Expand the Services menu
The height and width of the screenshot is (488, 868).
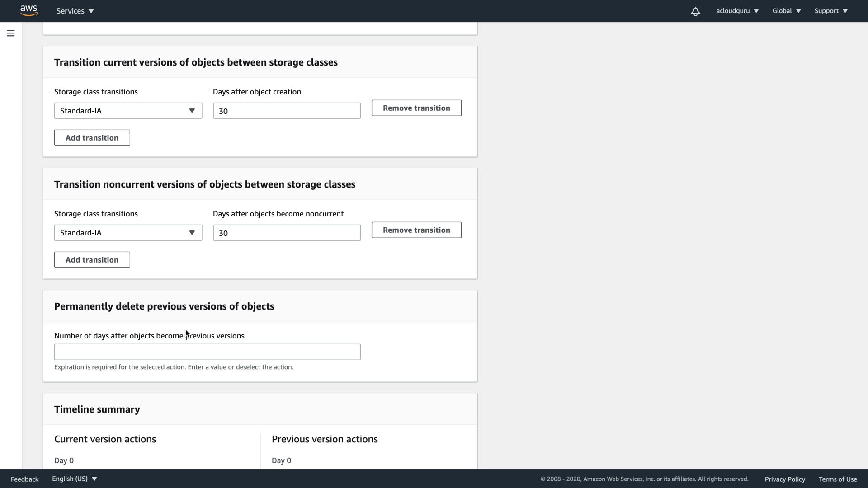75,11
